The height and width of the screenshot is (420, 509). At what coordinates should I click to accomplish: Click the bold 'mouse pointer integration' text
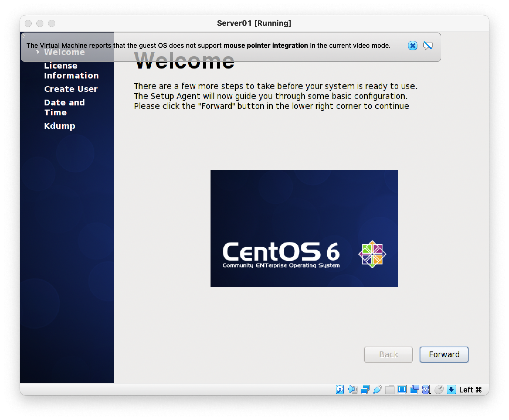tap(266, 45)
